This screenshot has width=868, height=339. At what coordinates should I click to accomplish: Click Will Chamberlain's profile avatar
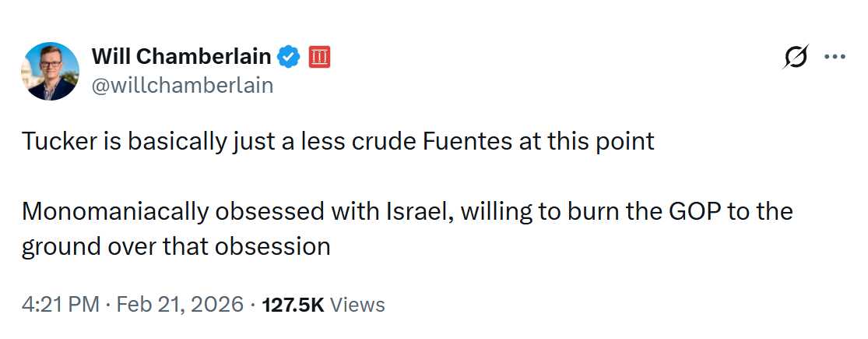[x=51, y=71]
